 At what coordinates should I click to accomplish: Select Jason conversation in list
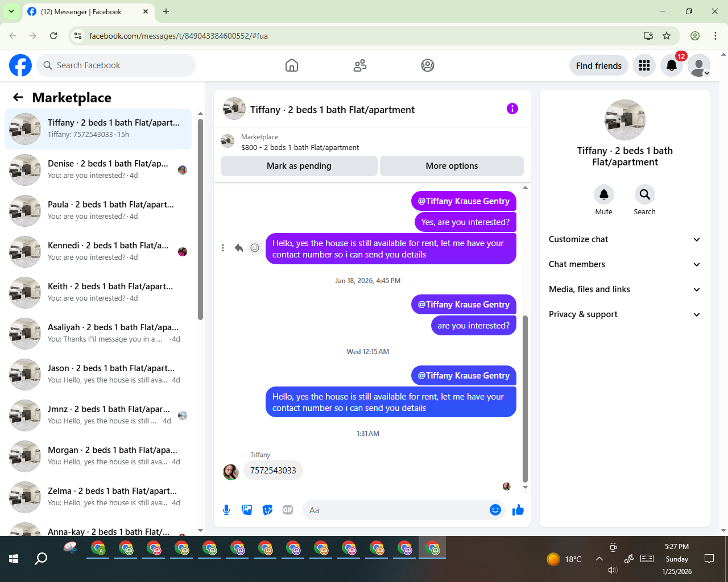coord(98,375)
